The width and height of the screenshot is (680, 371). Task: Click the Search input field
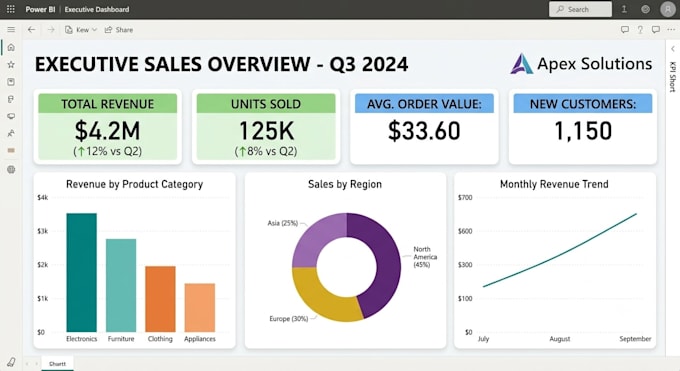point(580,9)
